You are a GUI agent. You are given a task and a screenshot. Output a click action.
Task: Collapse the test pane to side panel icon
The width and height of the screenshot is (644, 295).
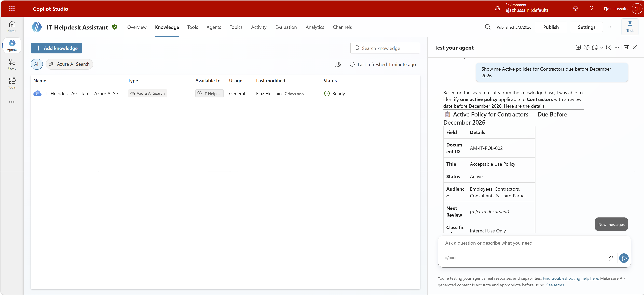(x=626, y=48)
